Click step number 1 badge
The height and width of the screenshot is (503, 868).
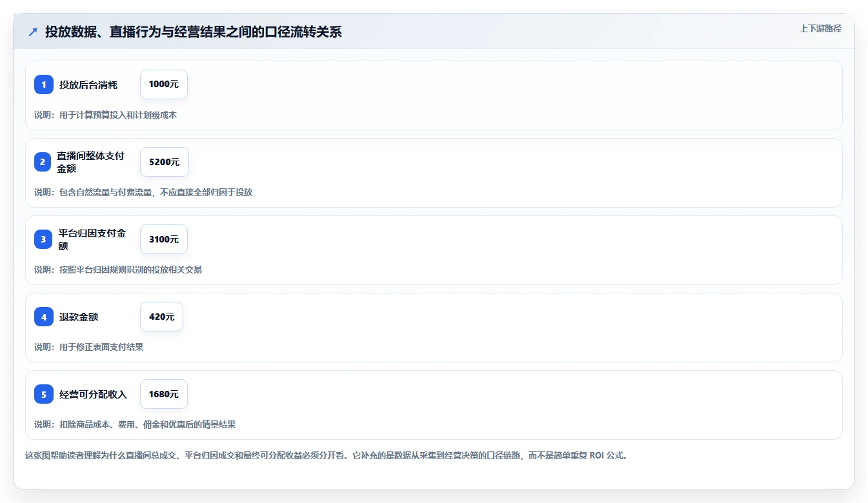click(44, 84)
